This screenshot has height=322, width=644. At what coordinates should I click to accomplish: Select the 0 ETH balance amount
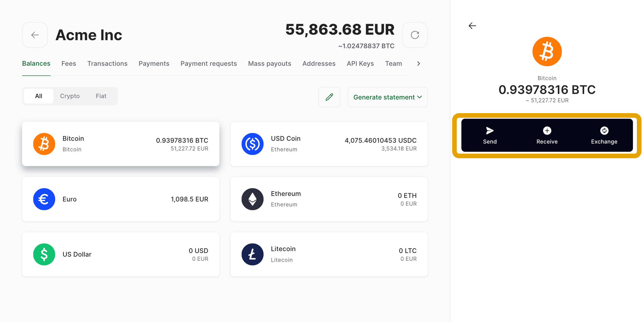click(407, 195)
